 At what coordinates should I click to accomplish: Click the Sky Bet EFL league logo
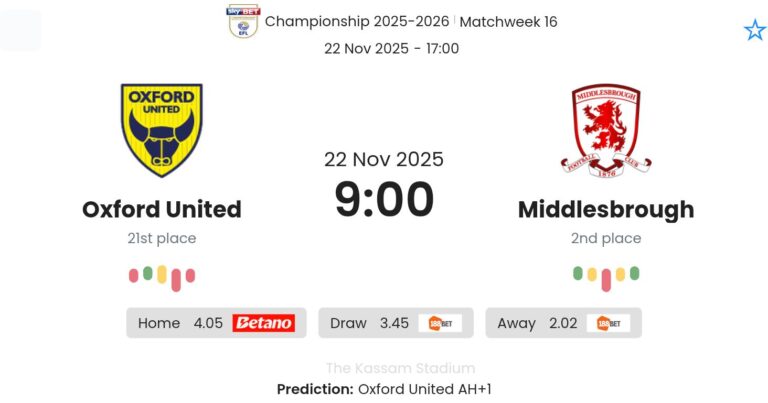point(241,21)
